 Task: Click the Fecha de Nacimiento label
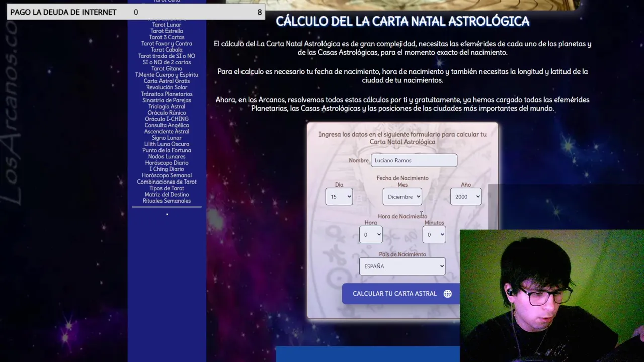pyautogui.click(x=403, y=178)
